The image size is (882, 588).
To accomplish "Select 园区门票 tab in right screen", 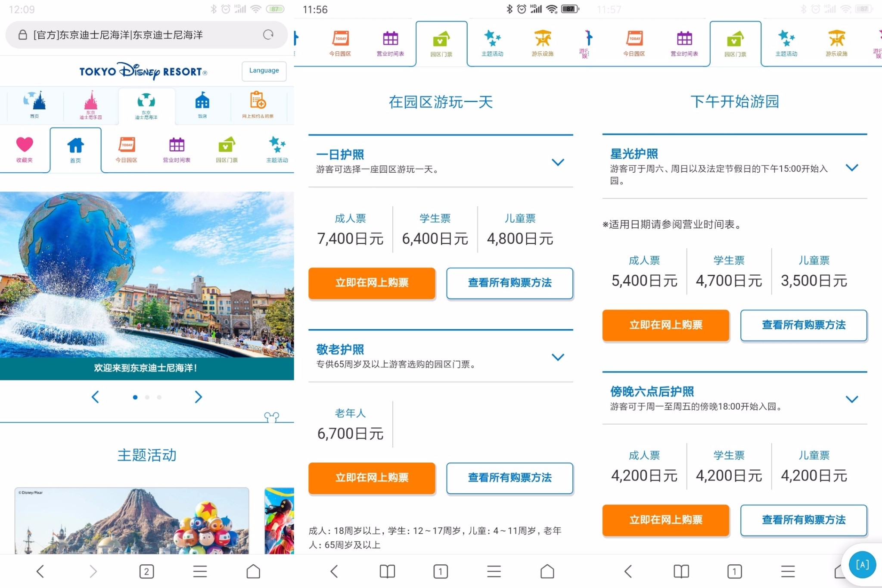I will (736, 44).
